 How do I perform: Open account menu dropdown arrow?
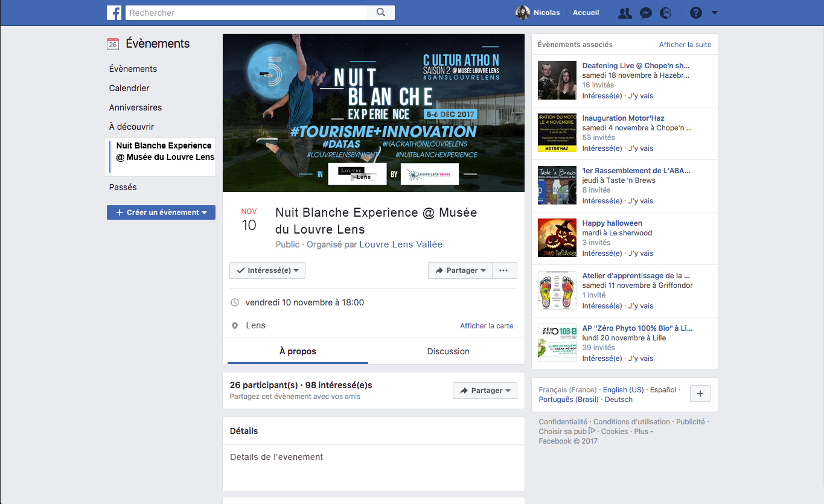(715, 13)
